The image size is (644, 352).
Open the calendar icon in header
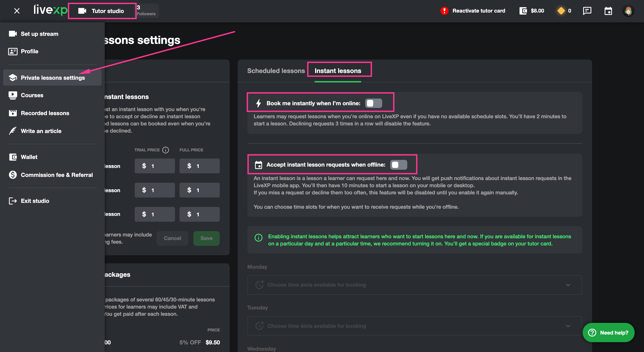coord(608,11)
